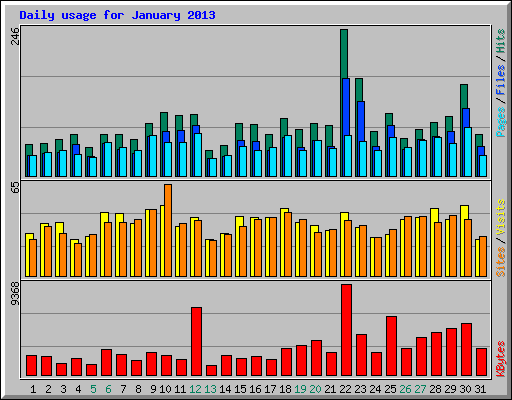Click the 9368 axis label
The width and height of the screenshot is (512, 400).
click(x=15, y=294)
